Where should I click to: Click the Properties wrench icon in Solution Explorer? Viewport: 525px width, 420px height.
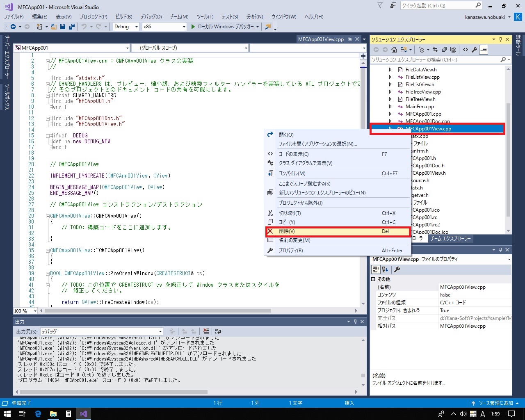pyautogui.click(x=475, y=50)
